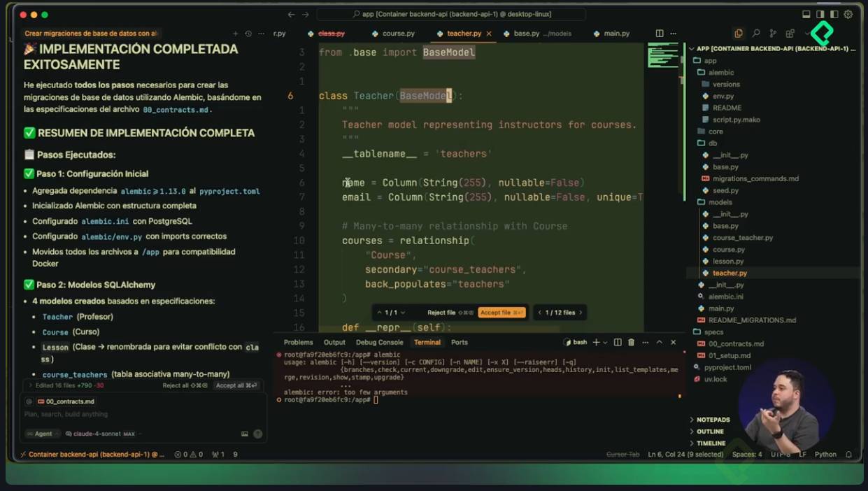Click the Accept file button
The image size is (868, 491).
(x=501, y=313)
